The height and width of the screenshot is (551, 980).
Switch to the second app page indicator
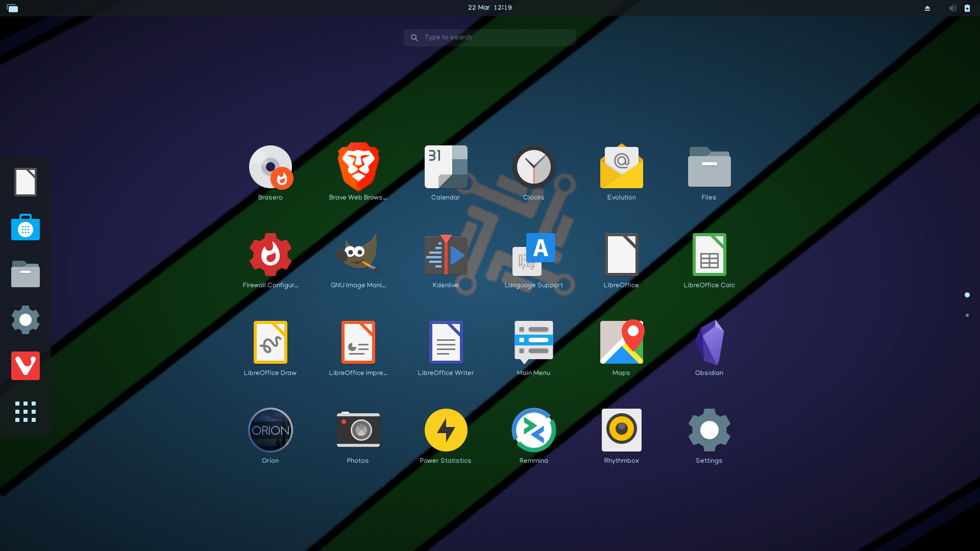967,315
